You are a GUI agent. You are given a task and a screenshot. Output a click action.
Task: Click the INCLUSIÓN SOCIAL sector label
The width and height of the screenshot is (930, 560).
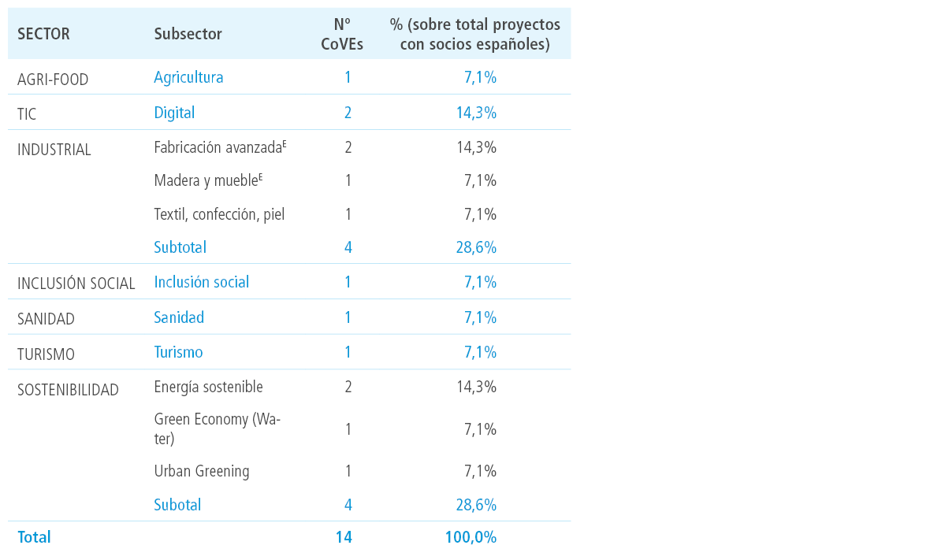pyautogui.click(x=76, y=284)
